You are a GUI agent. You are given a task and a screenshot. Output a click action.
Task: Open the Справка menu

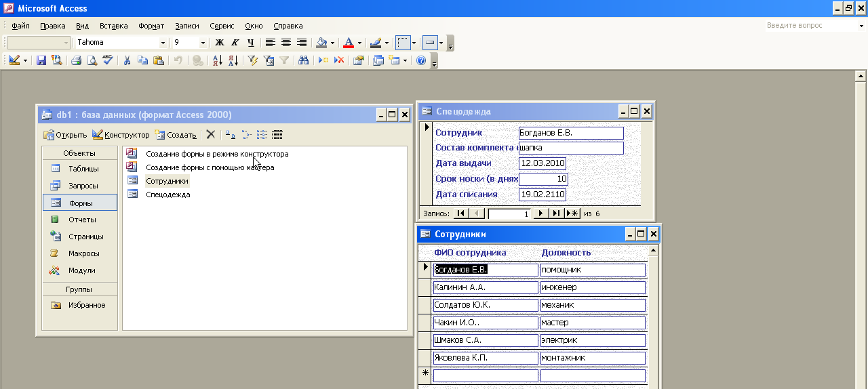[288, 26]
